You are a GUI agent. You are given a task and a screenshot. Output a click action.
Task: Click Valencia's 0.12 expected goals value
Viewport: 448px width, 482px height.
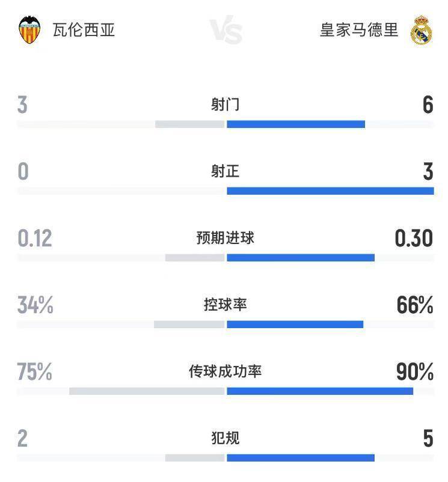point(35,239)
